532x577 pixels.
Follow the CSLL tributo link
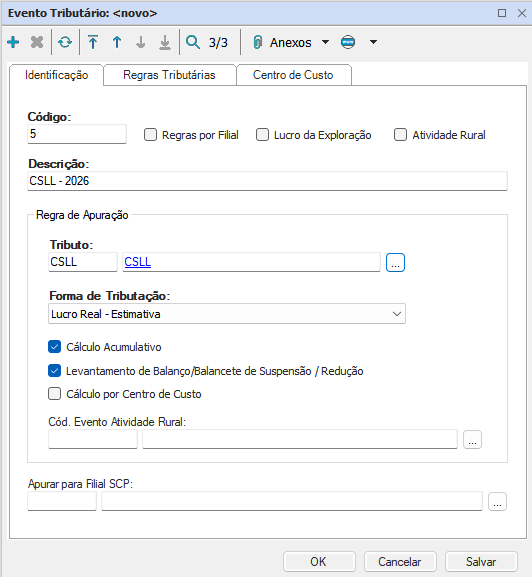click(x=138, y=262)
